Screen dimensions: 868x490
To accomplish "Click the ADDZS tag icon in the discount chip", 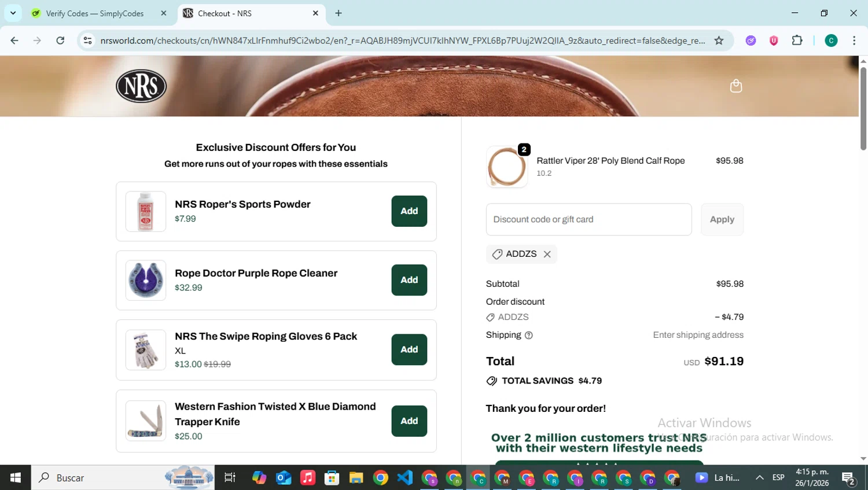I will coord(497,254).
